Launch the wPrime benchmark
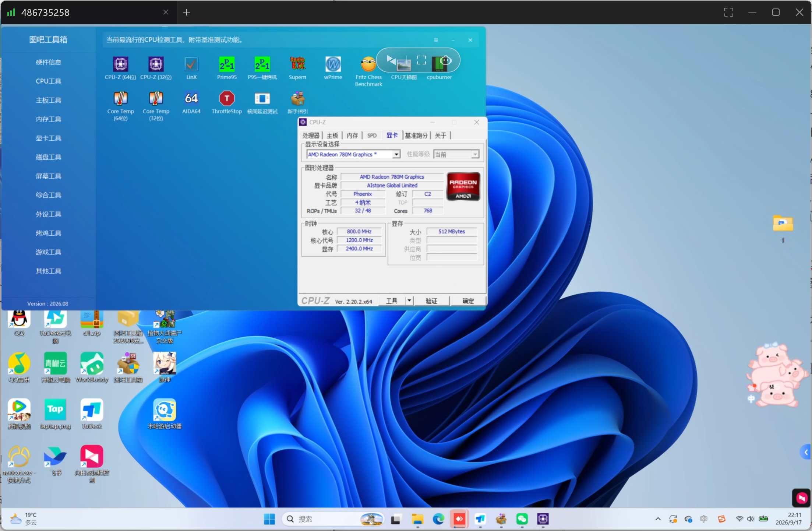The width and height of the screenshot is (812, 531). tap(333, 68)
